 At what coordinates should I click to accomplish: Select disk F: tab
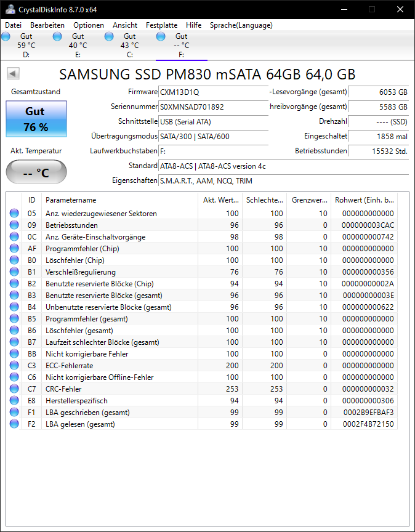(181, 45)
